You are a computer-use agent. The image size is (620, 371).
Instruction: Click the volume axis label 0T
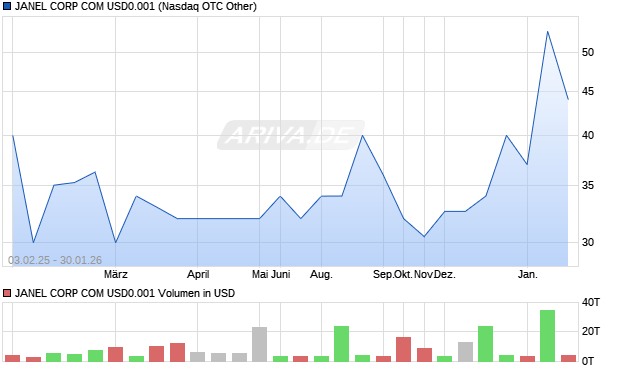tap(588, 361)
